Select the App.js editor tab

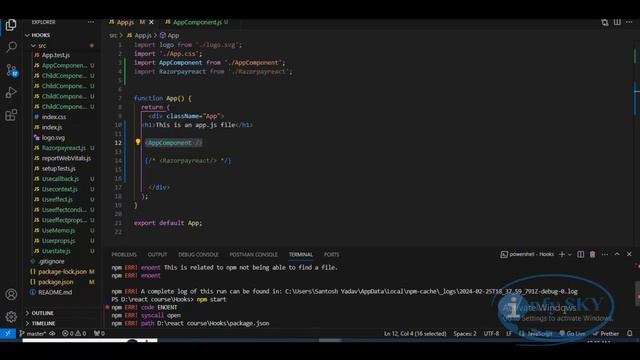coord(125,22)
